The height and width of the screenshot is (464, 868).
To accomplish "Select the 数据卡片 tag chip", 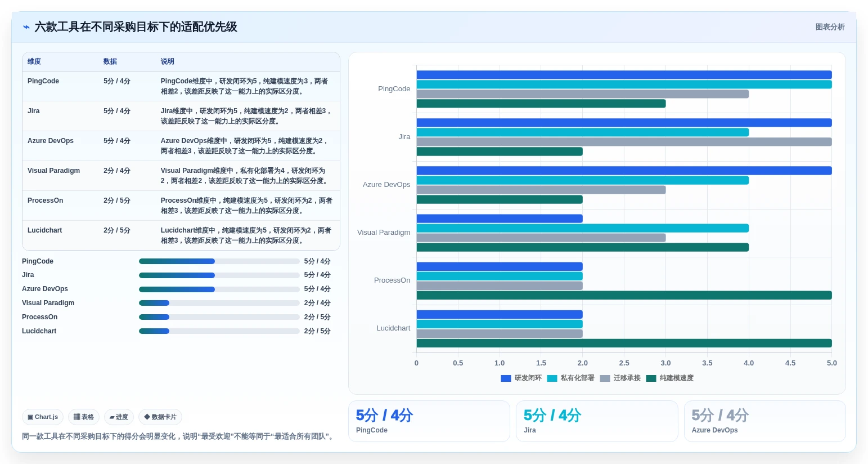I will pos(160,417).
